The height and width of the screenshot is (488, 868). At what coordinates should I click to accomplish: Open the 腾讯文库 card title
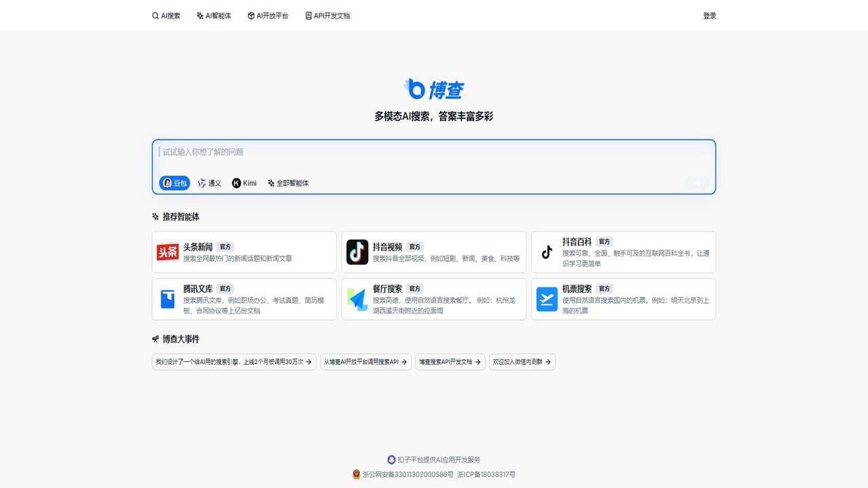[198, 289]
